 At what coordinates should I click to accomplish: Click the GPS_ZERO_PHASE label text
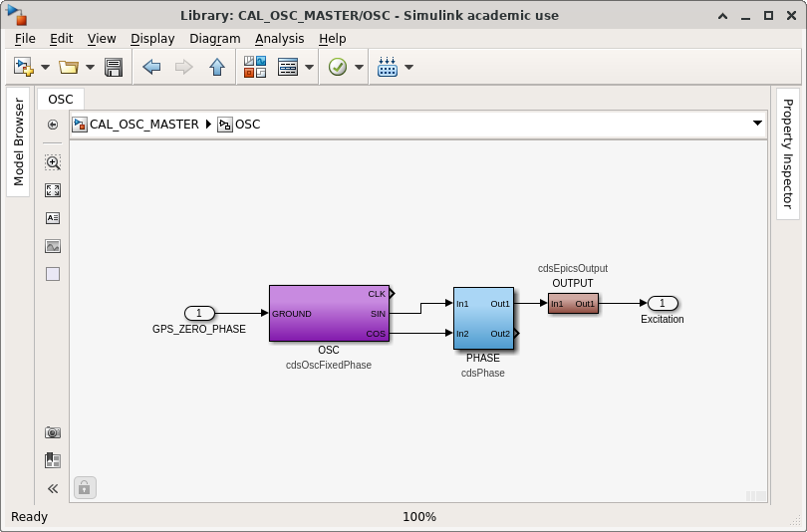point(199,329)
